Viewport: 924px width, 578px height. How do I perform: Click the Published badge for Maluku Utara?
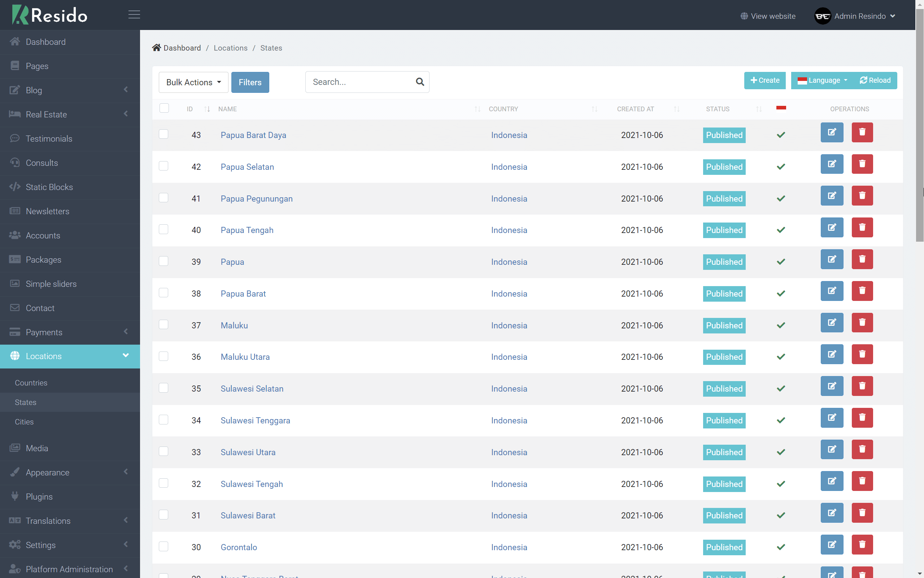pos(724,357)
